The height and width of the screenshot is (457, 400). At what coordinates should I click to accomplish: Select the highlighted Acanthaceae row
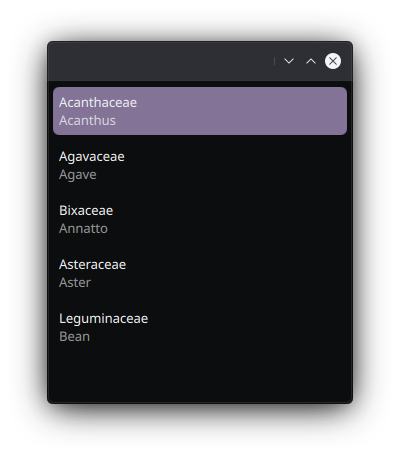click(200, 111)
